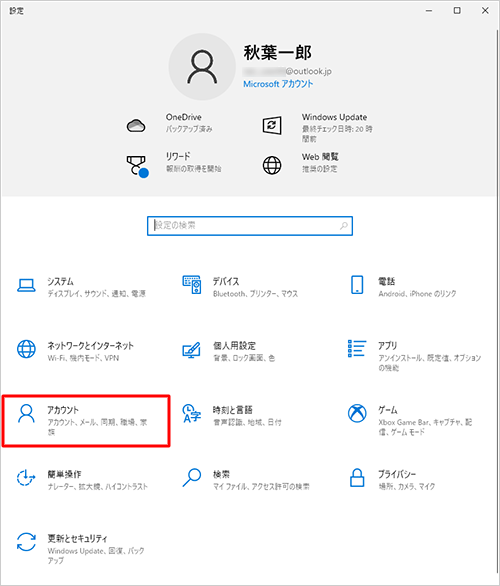Click the Bluetooth, プリンター, マウス description
Viewport: 500px width, 586px height.
(255, 294)
